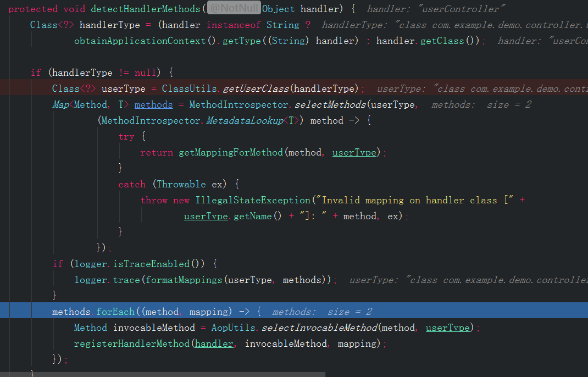
Task: Click the formatMappings method call
Action: [x=184, y=280]
